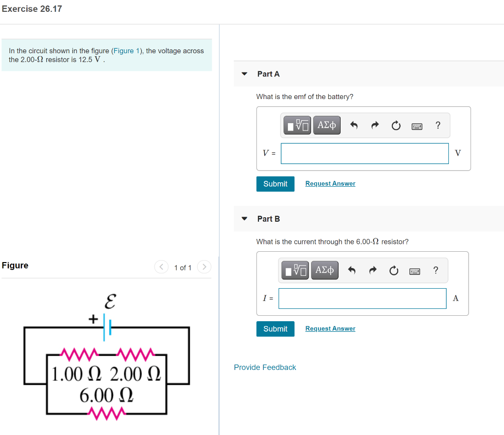Focus the I = answer input field

(362, 299)
